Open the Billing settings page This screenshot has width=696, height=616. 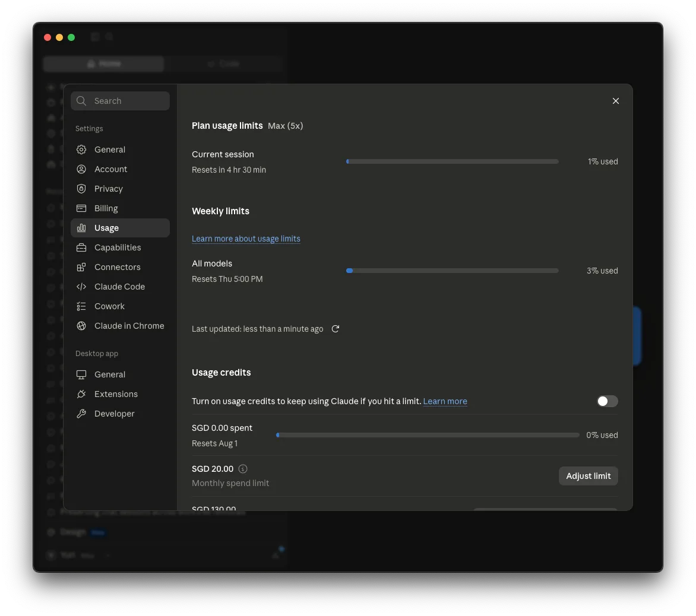pyautogui.click(x=120, y=208)
